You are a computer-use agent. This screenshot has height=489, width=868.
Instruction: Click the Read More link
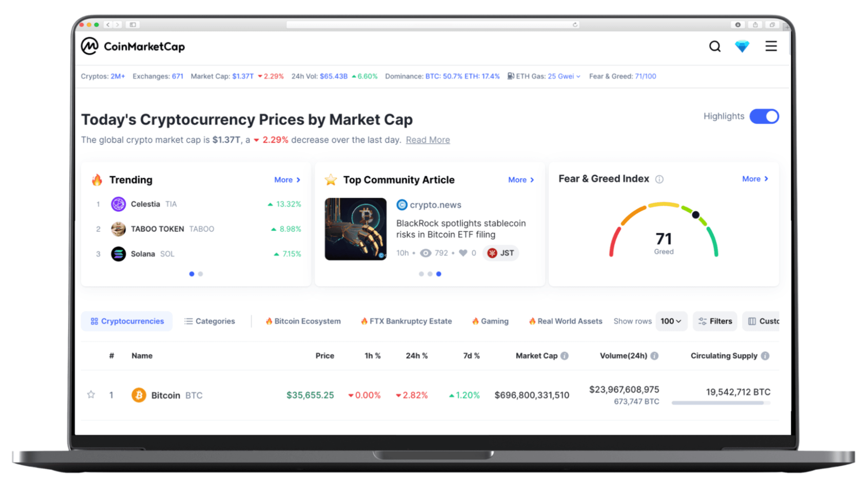pos(428,139)
